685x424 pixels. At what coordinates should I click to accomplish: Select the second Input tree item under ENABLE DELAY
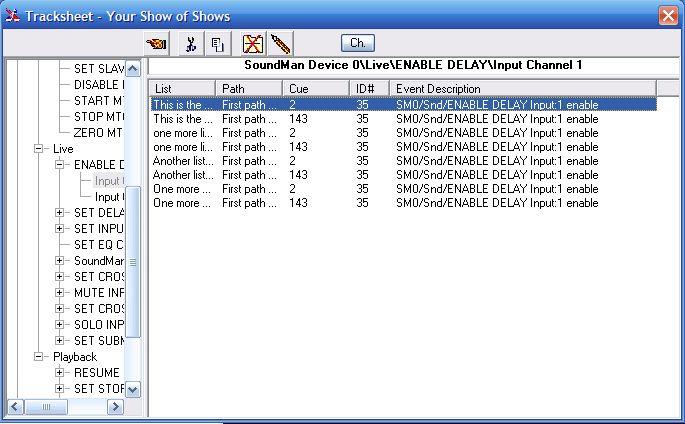[109, 196]
